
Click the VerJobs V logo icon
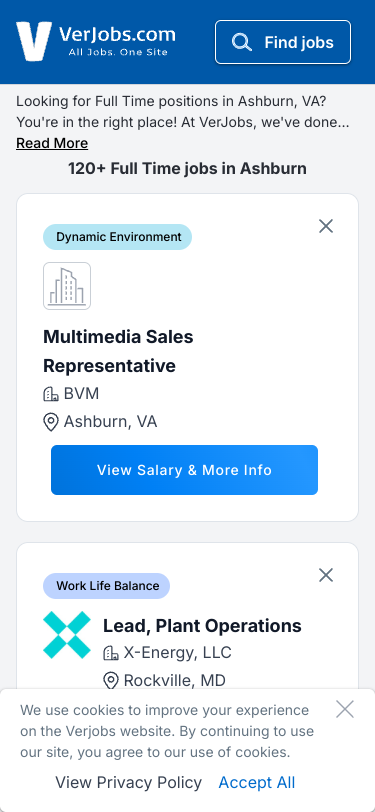34,41
